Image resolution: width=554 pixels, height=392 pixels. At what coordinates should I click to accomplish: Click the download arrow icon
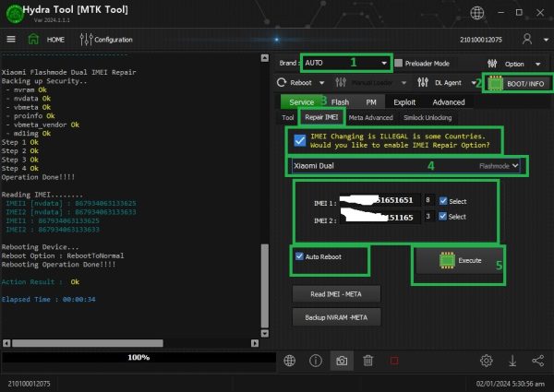pos(512,361)
